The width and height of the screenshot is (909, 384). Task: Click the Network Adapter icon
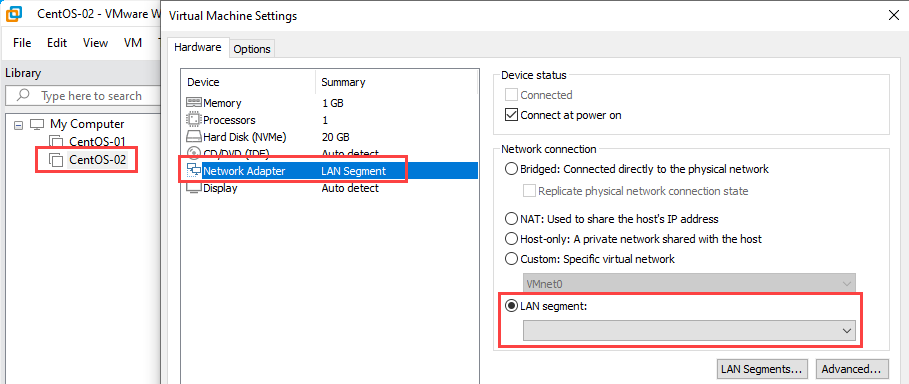194,171
